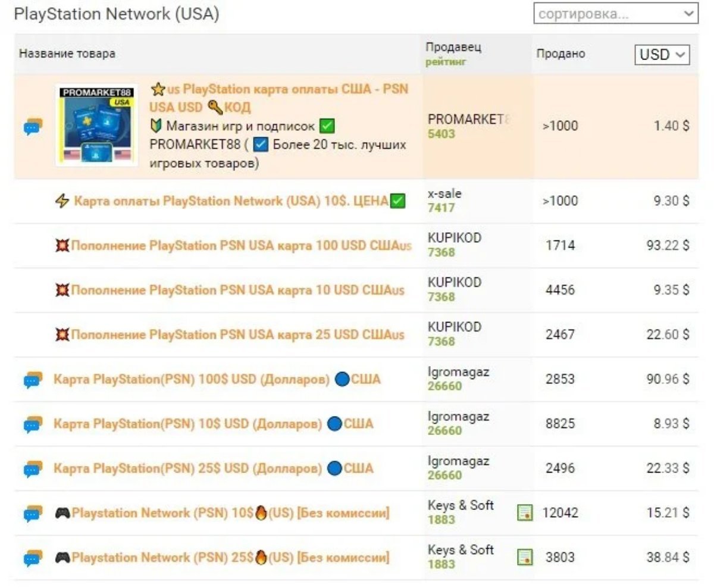Click the price 1.40 $
This screenshot has height=588, width=714.
(x=672, y=126)
